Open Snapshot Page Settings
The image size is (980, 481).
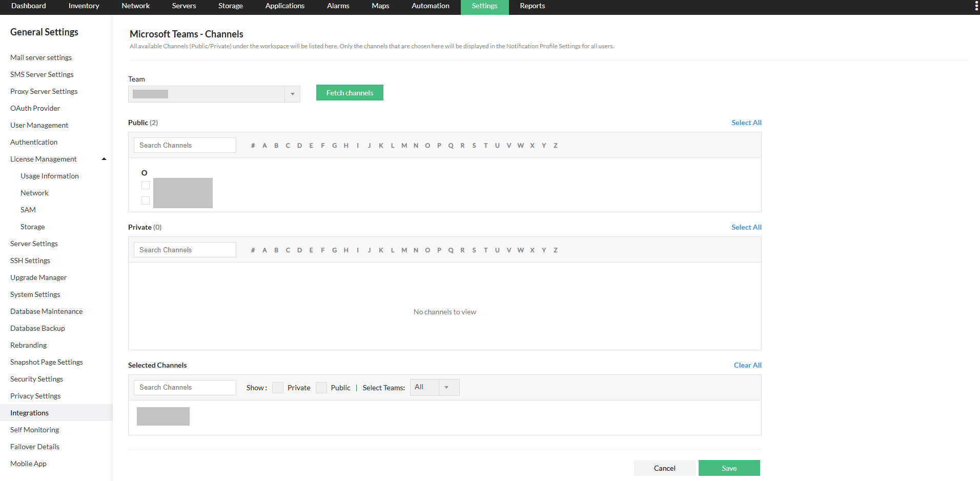47,362
